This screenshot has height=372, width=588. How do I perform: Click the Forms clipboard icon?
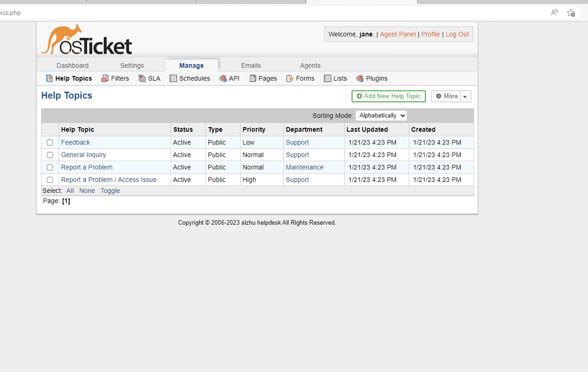(289, 78)
